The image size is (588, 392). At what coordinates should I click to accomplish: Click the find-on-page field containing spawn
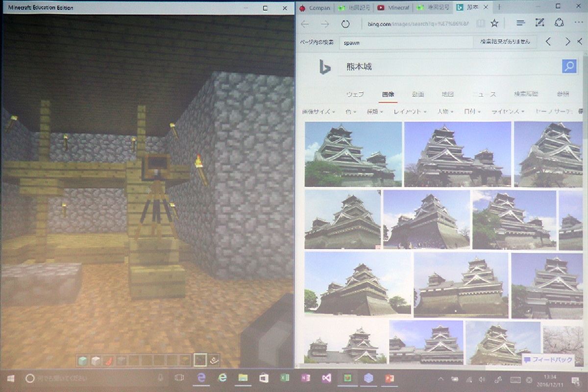point(405,42)
